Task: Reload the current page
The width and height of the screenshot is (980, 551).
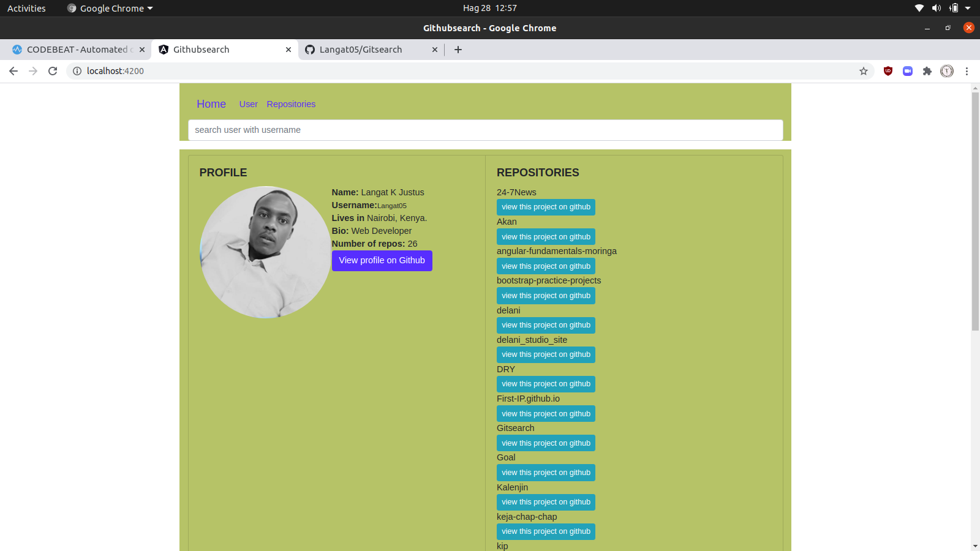Action: tap(53, 71)
